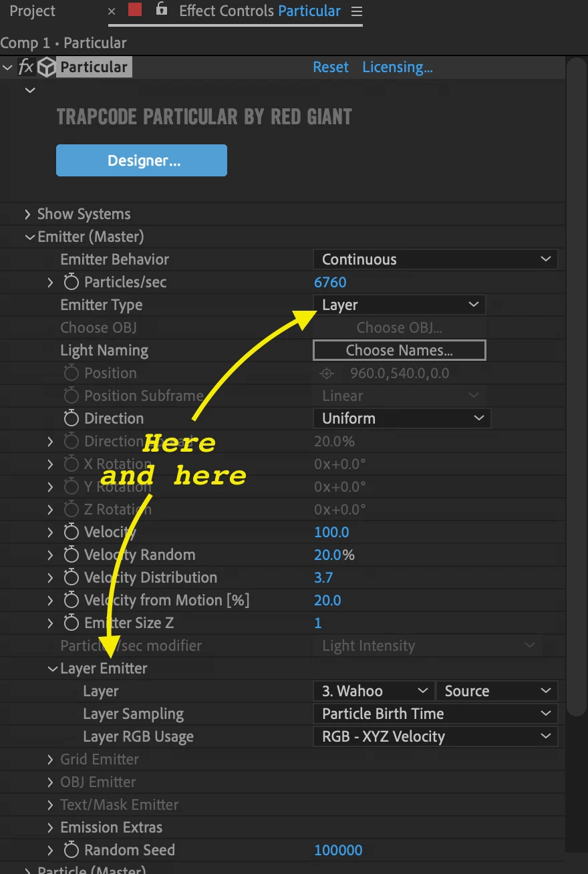
Task: Click the Velocity Distribution value 3.7
Action: pyautogui.click(x=323, y=577)
